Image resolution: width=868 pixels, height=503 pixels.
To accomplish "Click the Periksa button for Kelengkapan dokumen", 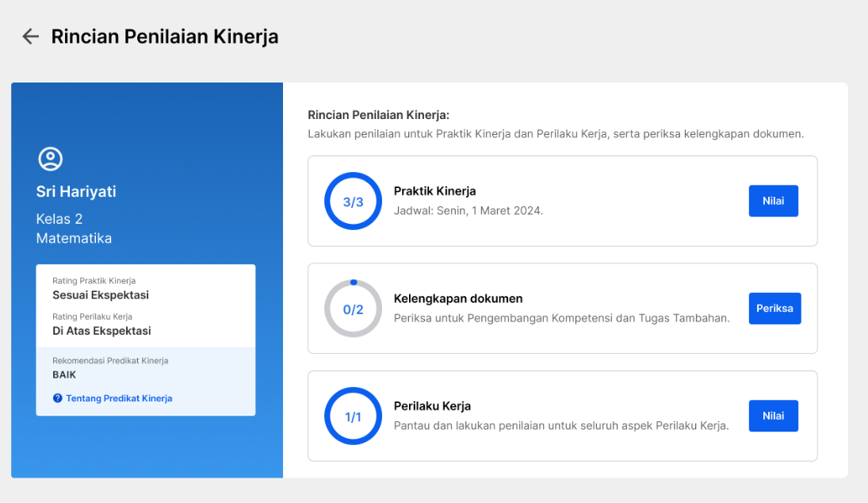I will click(x=774, y=309).
